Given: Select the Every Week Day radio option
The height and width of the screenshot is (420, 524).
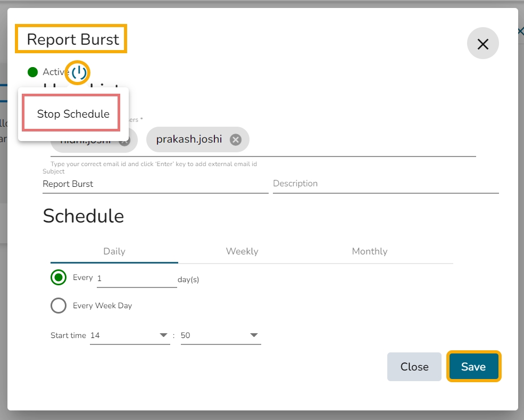Looking at the screenshot, I should [59, 306].
